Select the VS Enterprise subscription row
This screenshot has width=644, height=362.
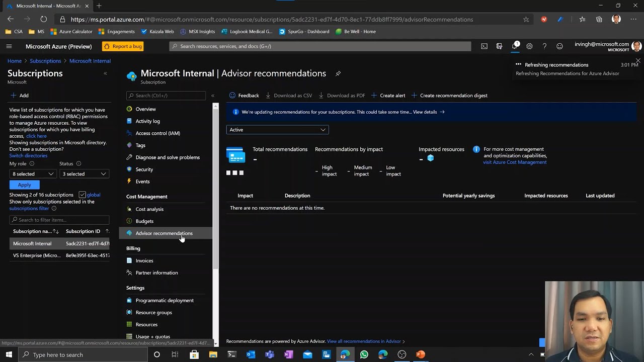coord(59,255)
